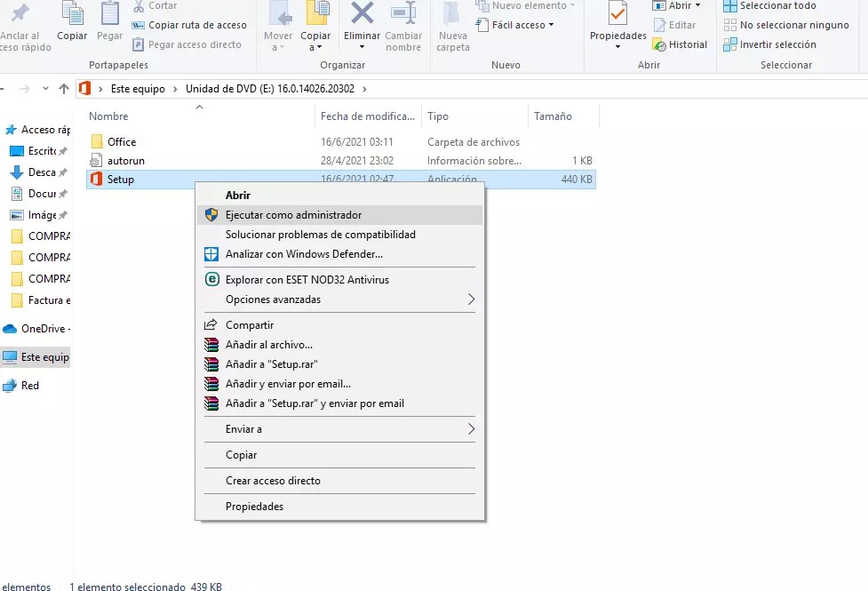This screenshot has height=591, width=868.
Task: Click the Cambiar nombre icon
Action: coord(403,24)
